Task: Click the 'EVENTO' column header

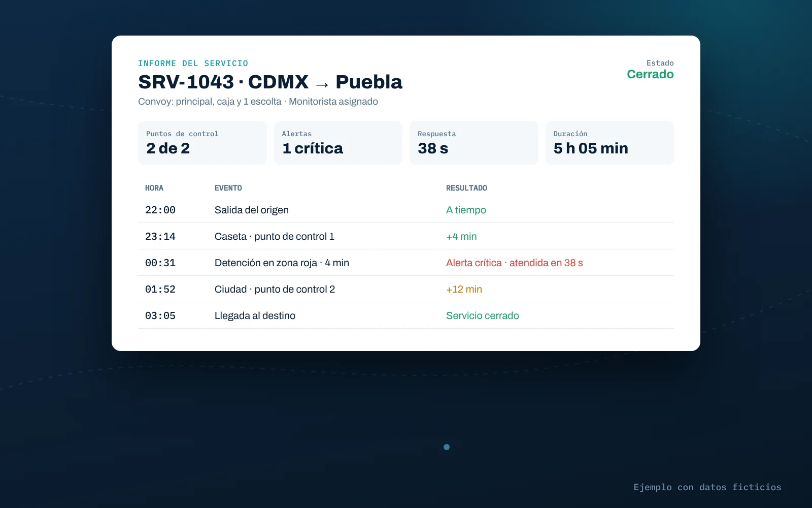Action: pyautogui.click(x=228, y=188)
